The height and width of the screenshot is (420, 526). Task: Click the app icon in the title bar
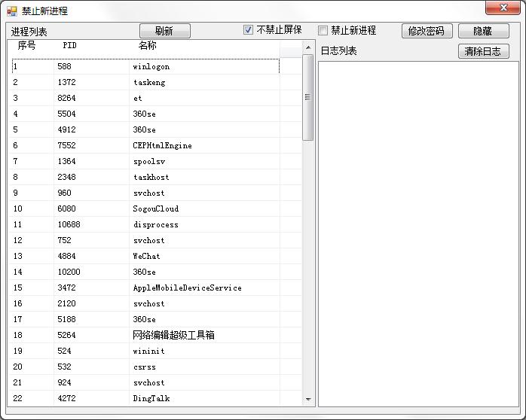pos(11,11)
